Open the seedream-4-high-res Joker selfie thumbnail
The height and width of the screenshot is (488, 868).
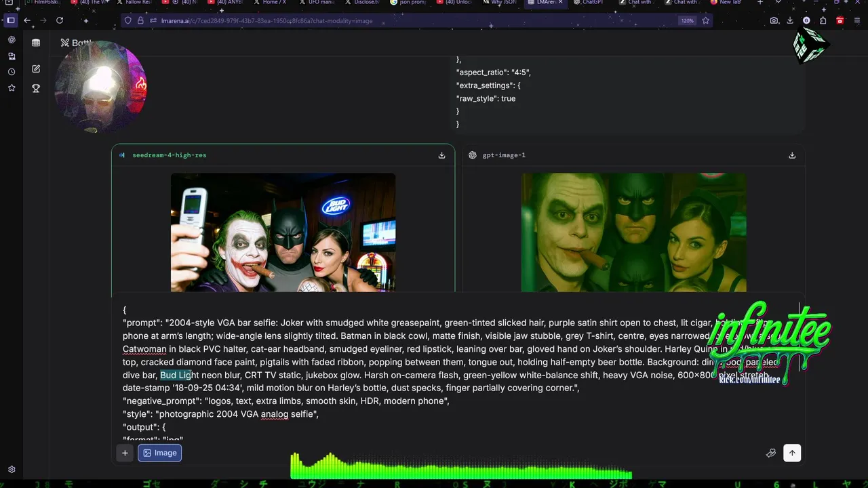(x=283, y=232)
